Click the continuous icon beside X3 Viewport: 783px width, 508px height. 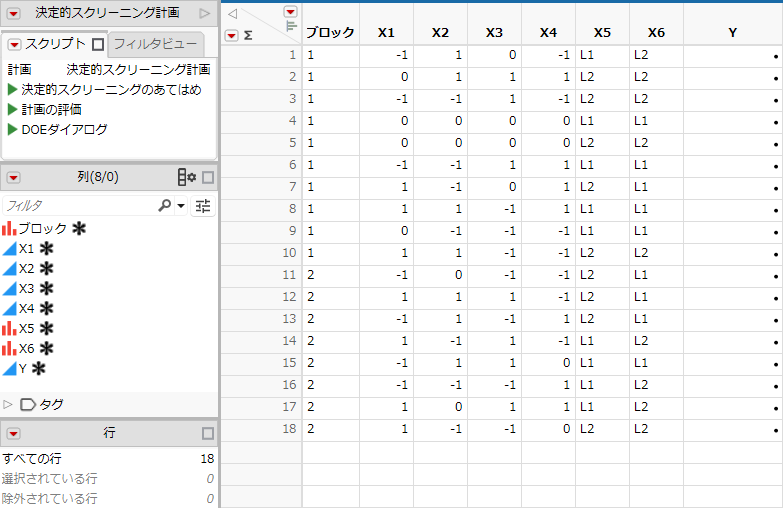click(9, 288)
